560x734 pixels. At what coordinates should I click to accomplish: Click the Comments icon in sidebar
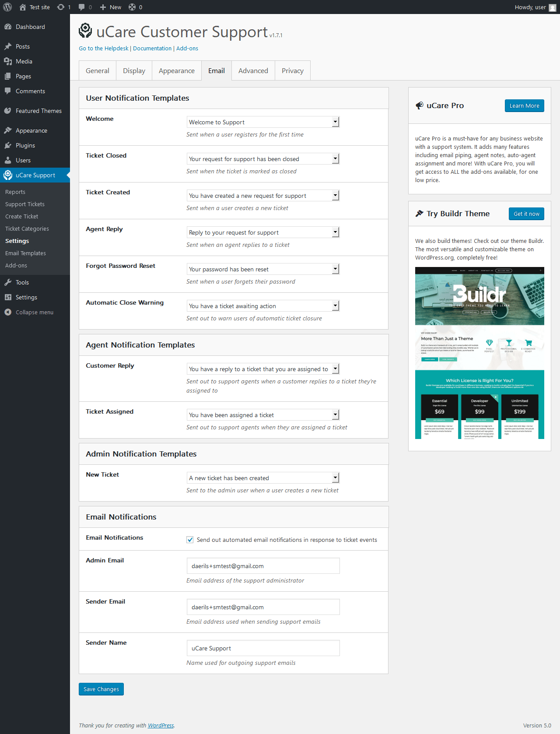(x=8, y=91)
